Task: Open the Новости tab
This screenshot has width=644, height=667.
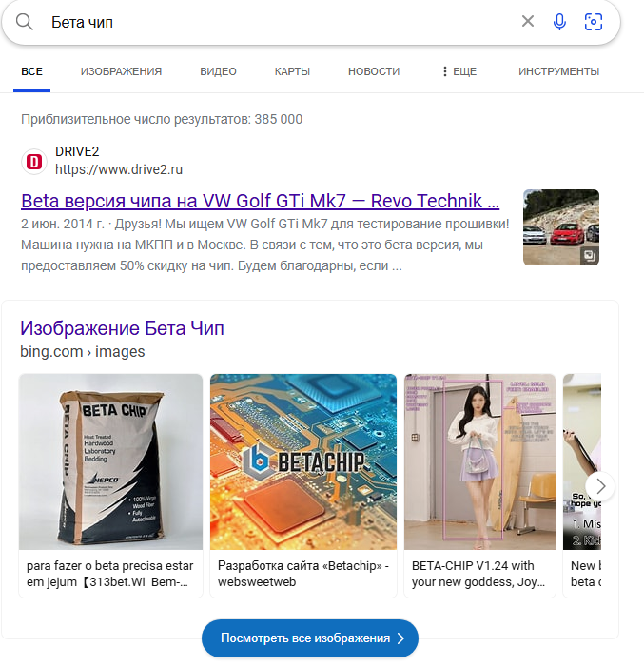Action: (374, 71)
